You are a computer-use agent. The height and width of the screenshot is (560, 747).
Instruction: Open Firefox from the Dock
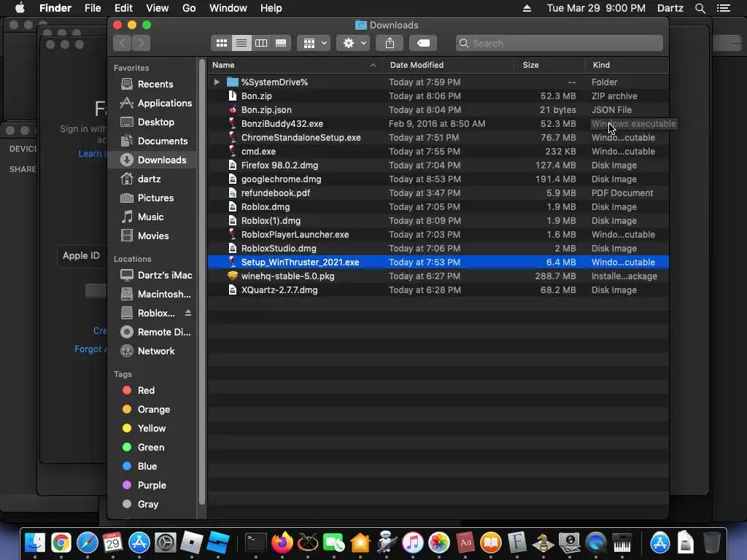click(x=282, y=542)
